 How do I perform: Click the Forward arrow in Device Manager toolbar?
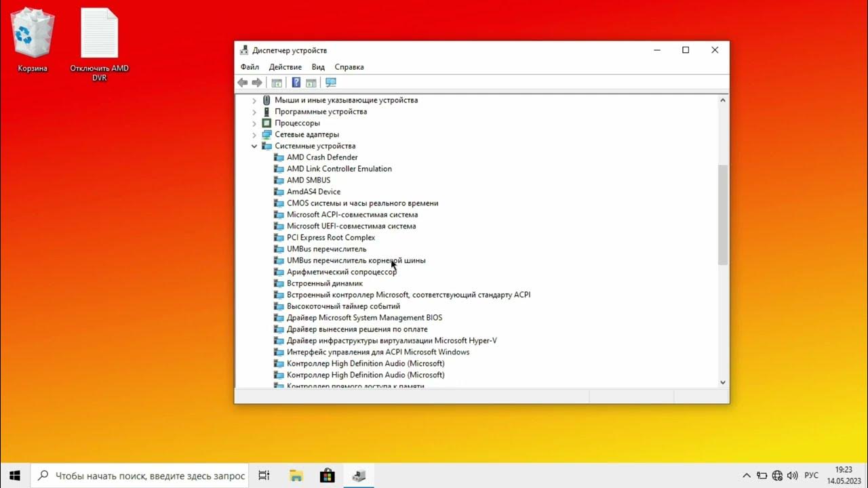point(257,83)
